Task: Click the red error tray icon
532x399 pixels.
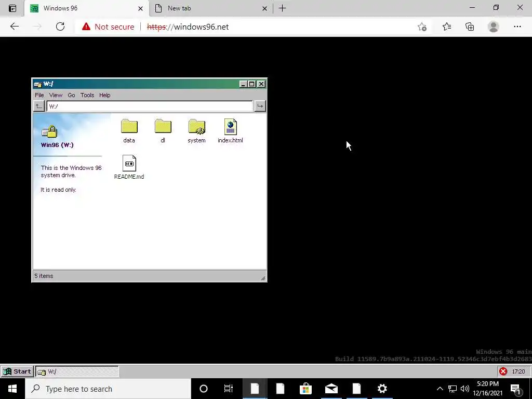Action: click(x=503, y=371)
